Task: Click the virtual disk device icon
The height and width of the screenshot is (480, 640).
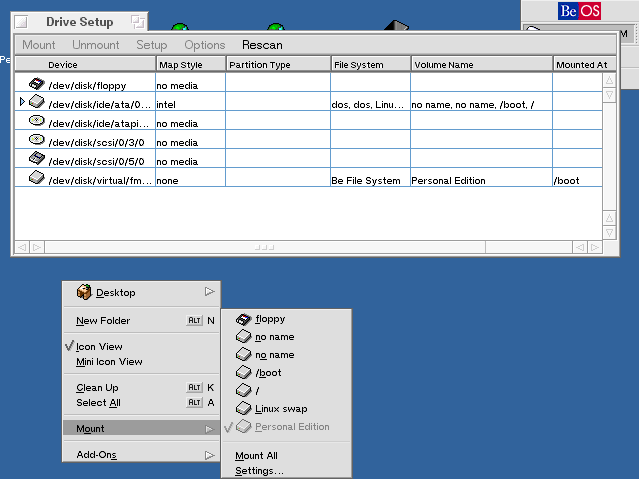Action: [x=36, y=177]
